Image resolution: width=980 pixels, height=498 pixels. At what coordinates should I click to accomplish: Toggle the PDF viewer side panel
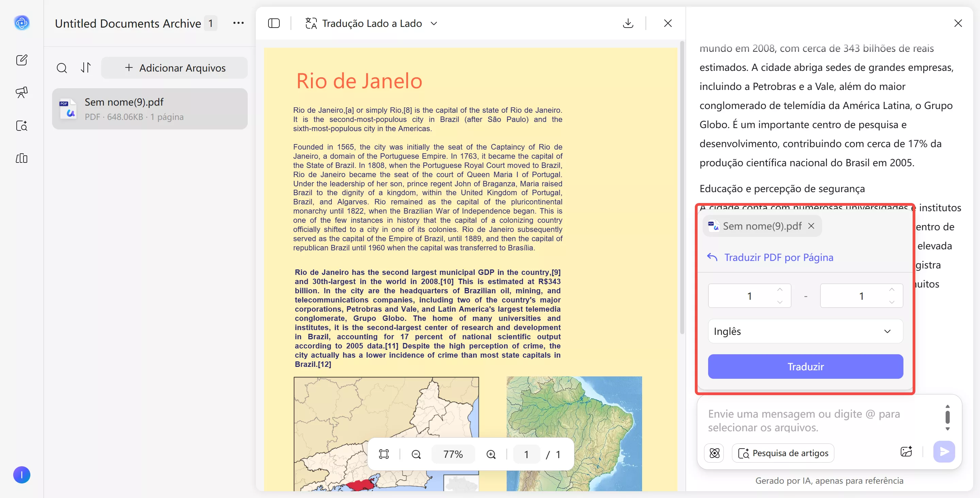pyautogui.click(x=274, y=23)
